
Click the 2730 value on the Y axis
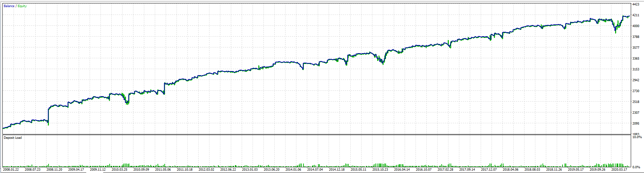tap(636, 91)
